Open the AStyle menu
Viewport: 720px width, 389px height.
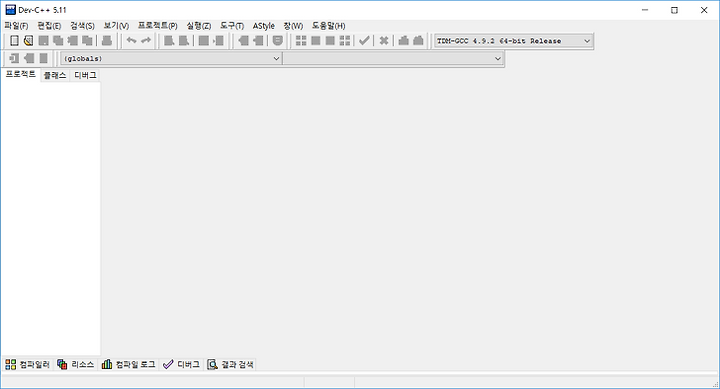264,26
